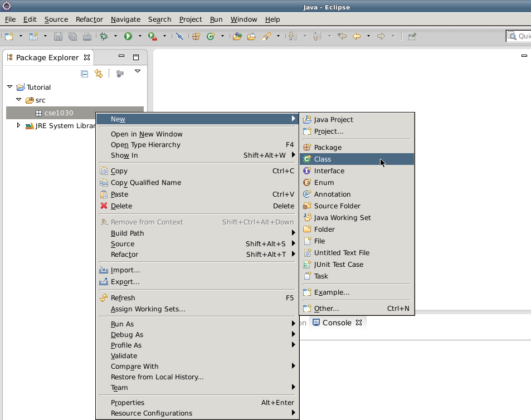The height and width of the screenshot is (420, 531).
Task: Choose Java Project from New submenu
Action: pyautogui.click(x=357, y=119)
